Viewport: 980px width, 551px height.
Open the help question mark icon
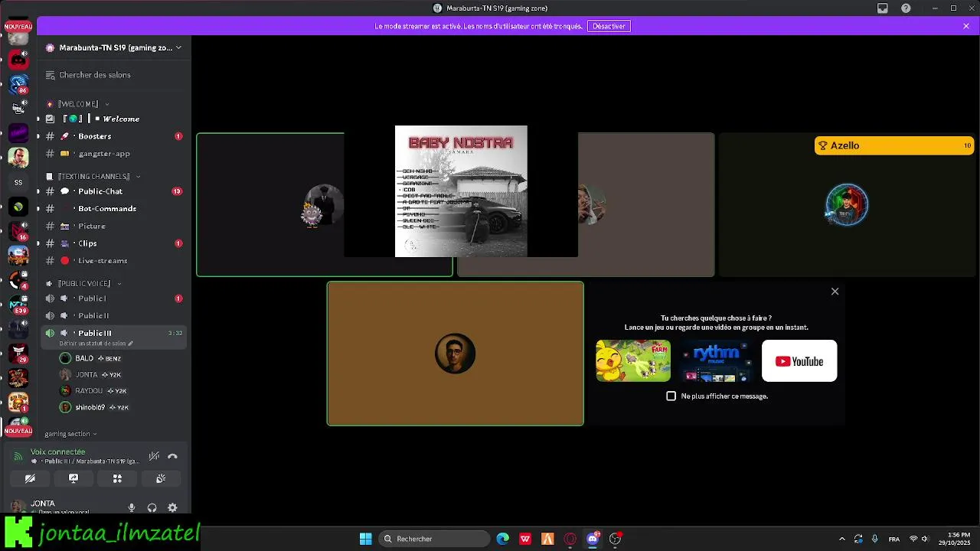906,8
